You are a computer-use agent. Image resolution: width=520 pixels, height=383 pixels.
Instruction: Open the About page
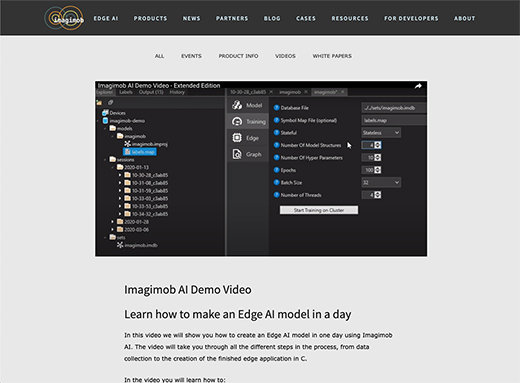(x=464, y=19)
